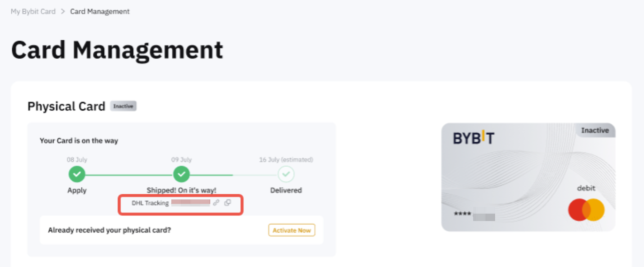This screenshot has height=267, width=644.
Task: Go back to My Bybit Card
Action: [x=33, y=11]
